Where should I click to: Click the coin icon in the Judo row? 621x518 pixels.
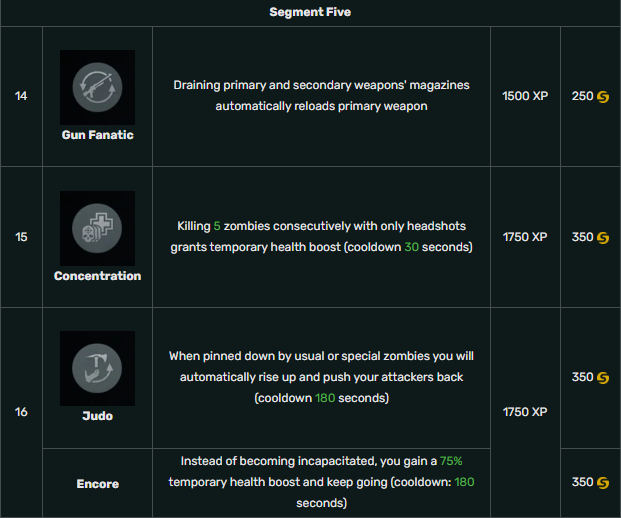click(x=603, y=377)
